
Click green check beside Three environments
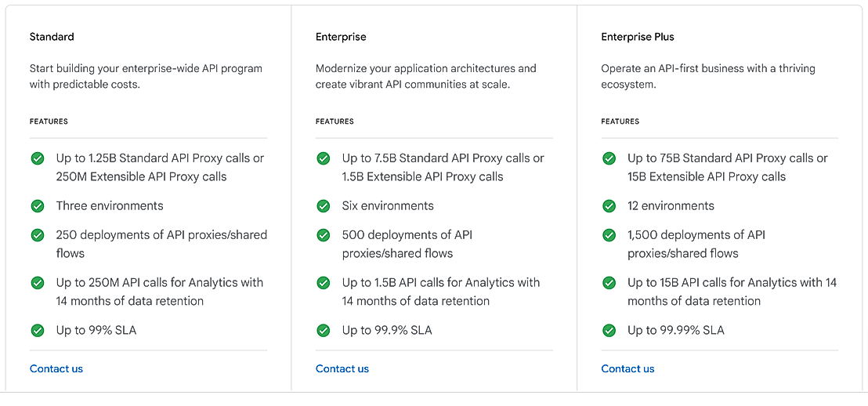click(37, 206)
